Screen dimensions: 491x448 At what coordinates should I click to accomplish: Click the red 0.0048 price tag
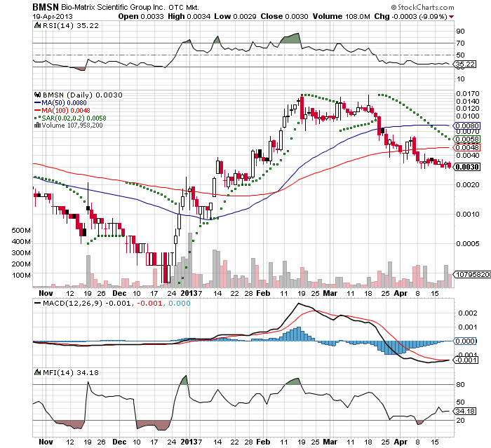coord(466,147)
